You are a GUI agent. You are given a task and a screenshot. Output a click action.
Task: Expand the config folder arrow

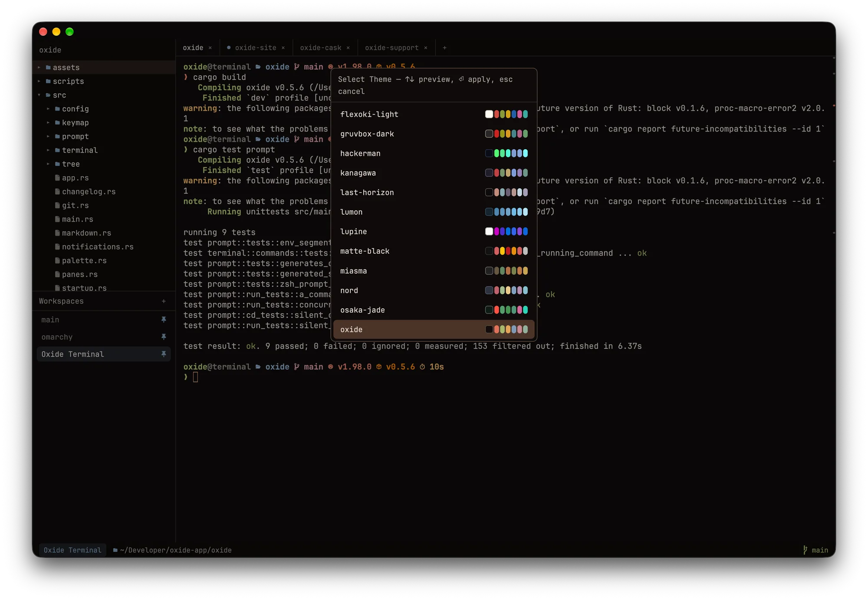pyautogui.click(x=48, y=109)
